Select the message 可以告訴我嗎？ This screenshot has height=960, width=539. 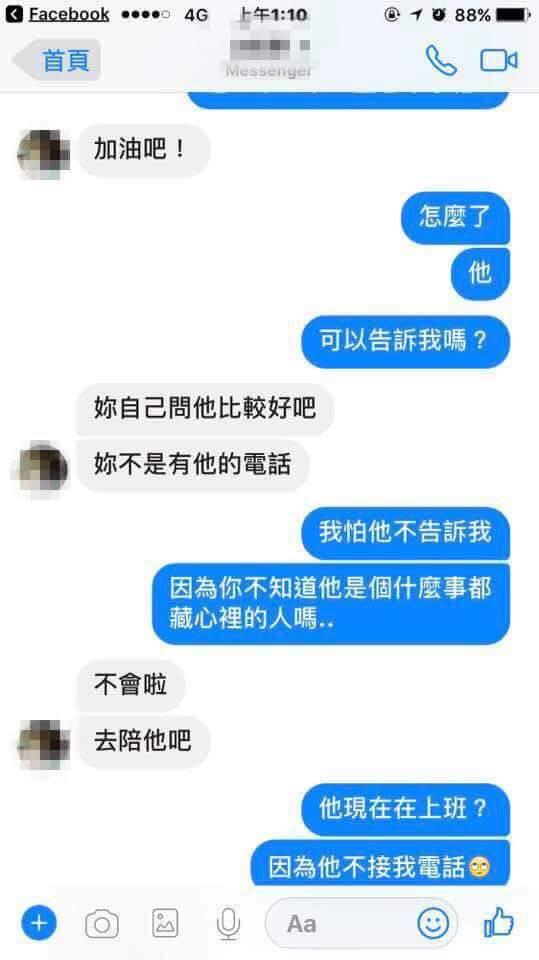tap(405, 342)
